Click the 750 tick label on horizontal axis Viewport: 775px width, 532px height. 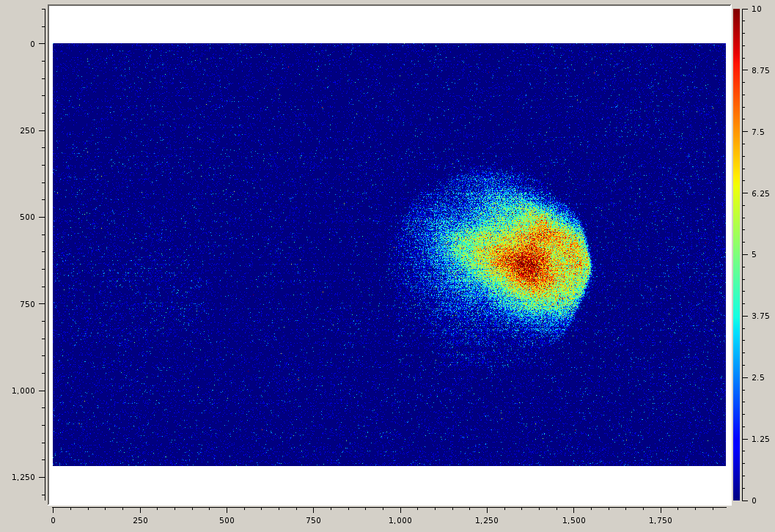(313, 520)
